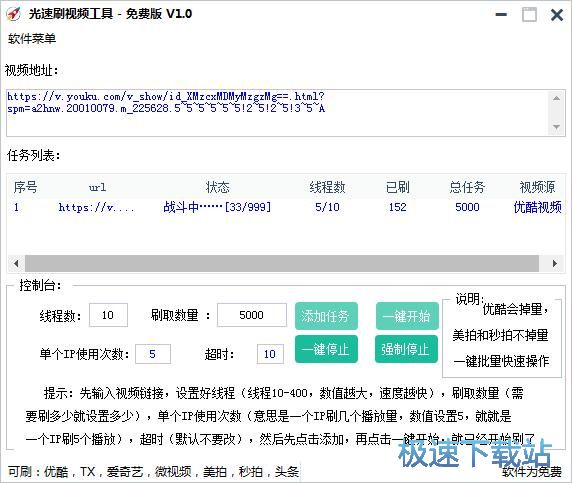Click the 一键开始 button

click(x=407, y=316)
